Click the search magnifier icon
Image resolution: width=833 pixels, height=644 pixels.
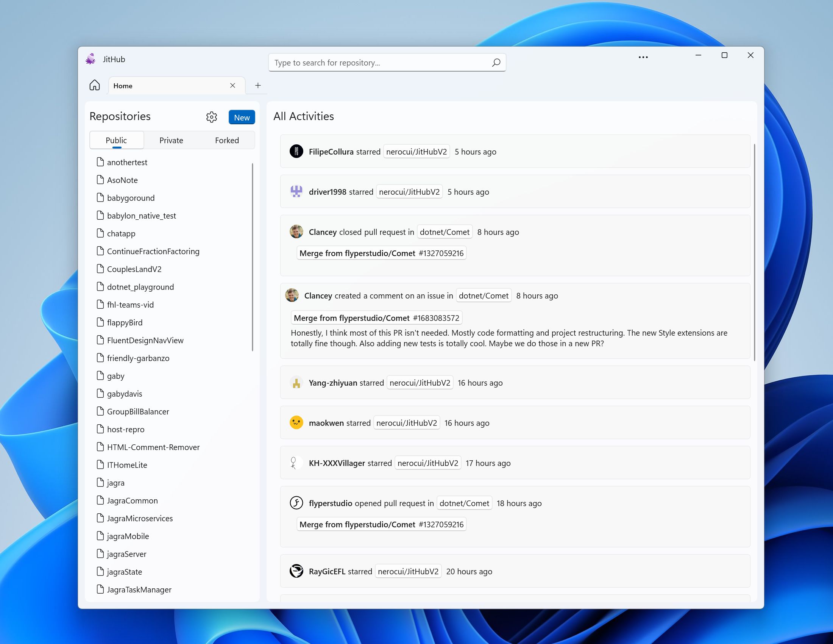pyautogui.click(x=496, y=63)
